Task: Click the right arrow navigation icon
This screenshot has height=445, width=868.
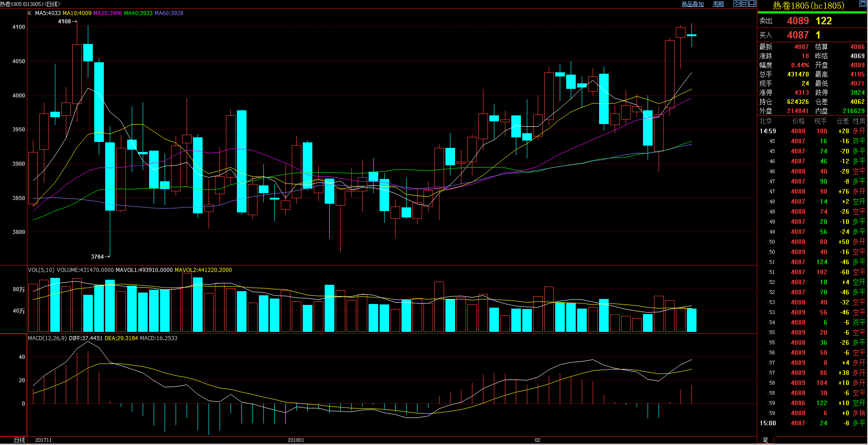Action: click(x=745, y=4)
